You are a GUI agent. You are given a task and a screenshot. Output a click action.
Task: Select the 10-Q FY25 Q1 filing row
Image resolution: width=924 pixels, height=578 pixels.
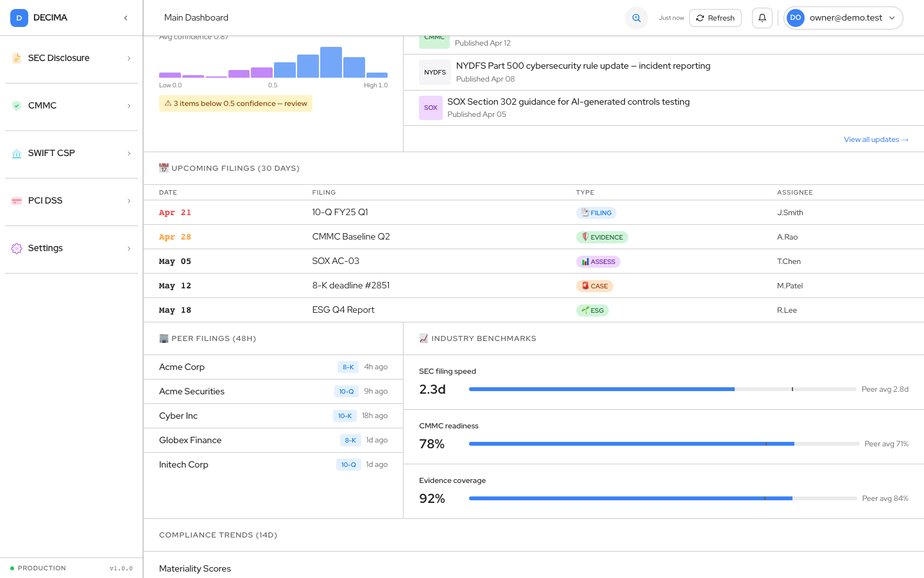click(534, 213)
